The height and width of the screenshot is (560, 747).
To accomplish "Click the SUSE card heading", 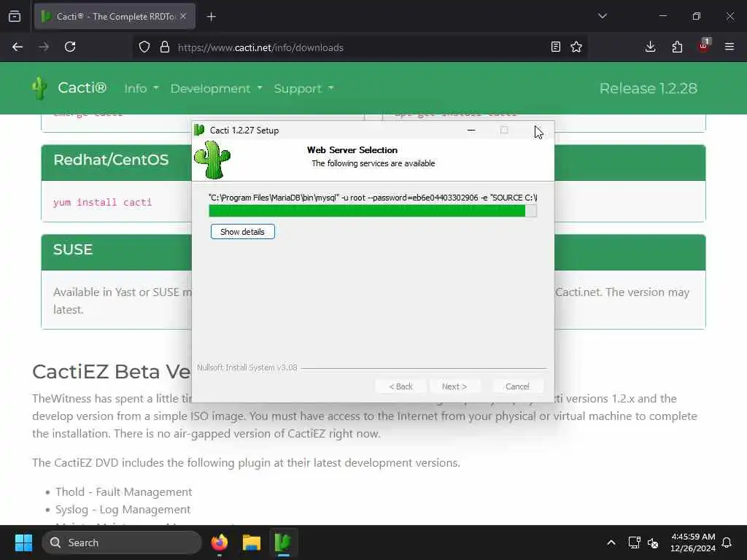I will point(73,249).
